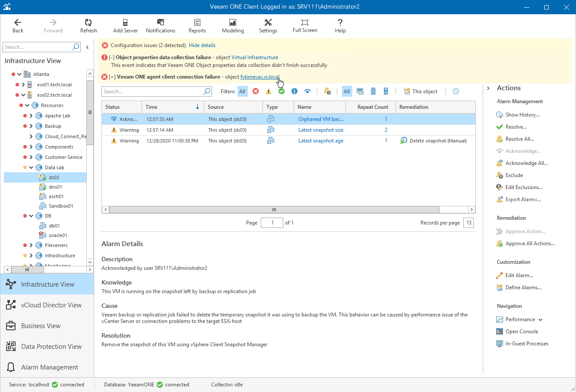Click the Hide details link
The image size is (576, 392).
click(x=202, y=45)
